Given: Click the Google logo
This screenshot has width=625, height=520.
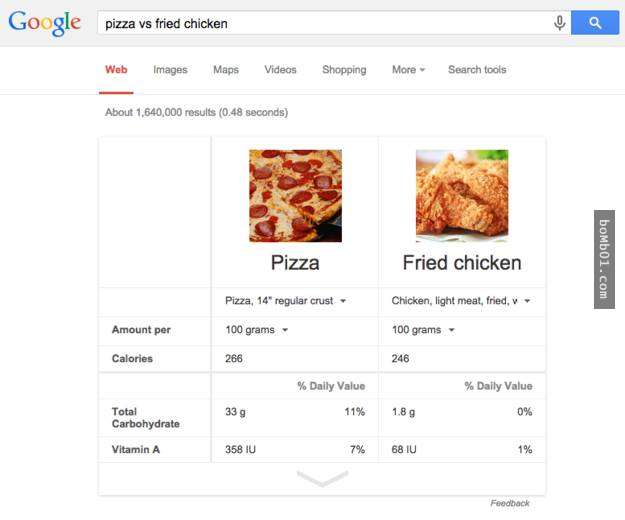Looking at the screenshot, I should point(45,23).
